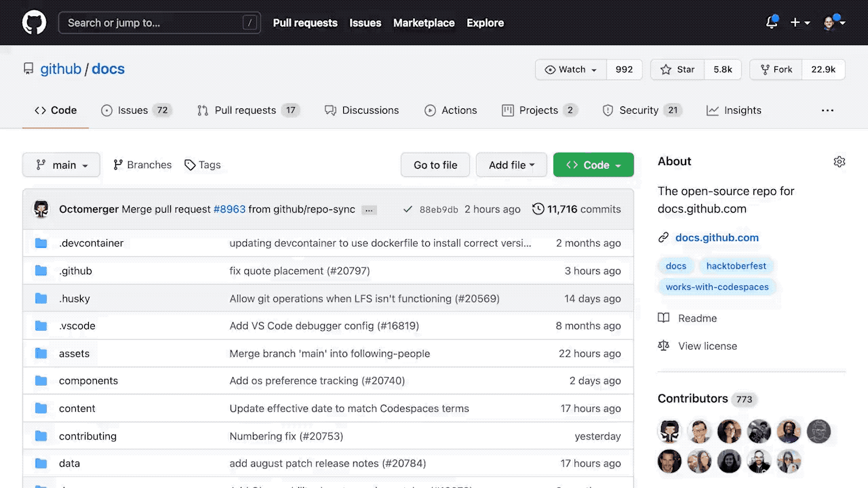The height and width of the screenshot is (488, 868).
Task: Click the Octomerger avatar in commit bar
Action: pos(41,209)
